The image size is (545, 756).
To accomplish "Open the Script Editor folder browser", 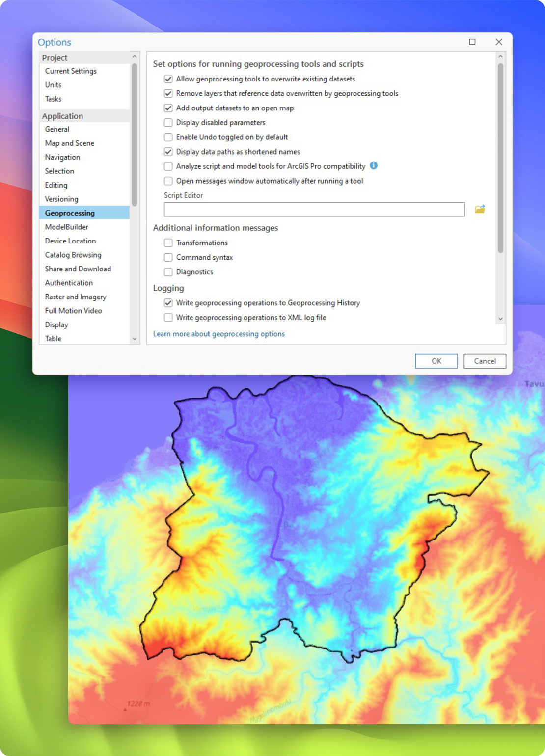I will point(480,209).
